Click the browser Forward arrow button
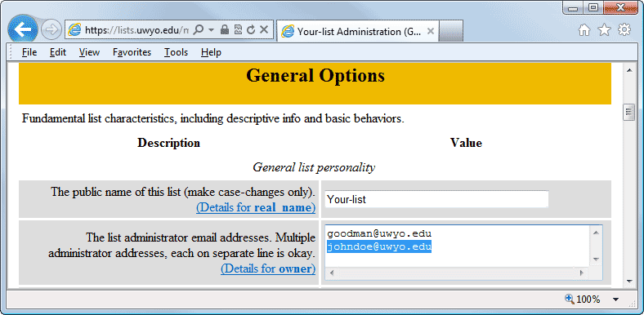644x315 pixels. pos(51,29)
